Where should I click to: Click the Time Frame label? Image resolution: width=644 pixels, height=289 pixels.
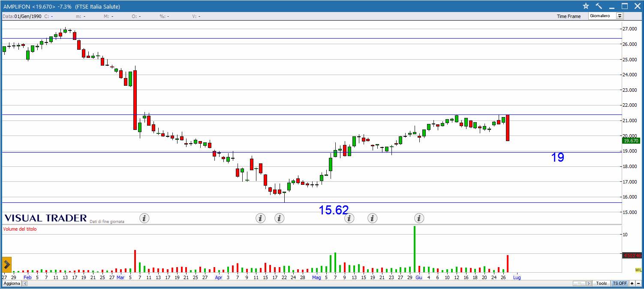(569, 16)
